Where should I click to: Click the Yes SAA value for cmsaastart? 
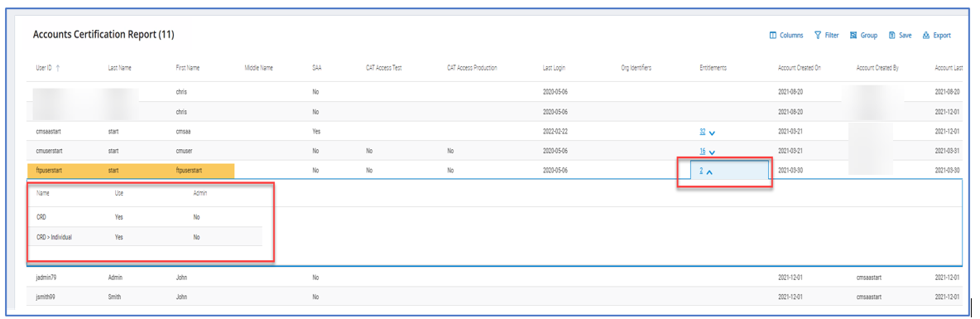315,132
